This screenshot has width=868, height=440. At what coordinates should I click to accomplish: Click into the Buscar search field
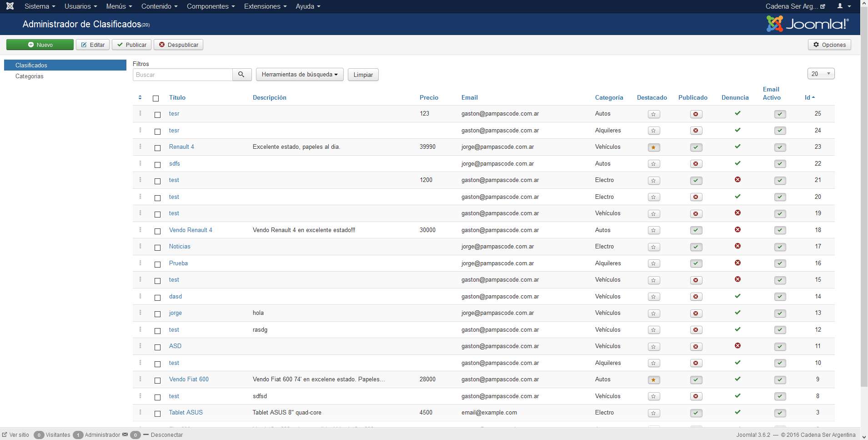pos(182,75)
